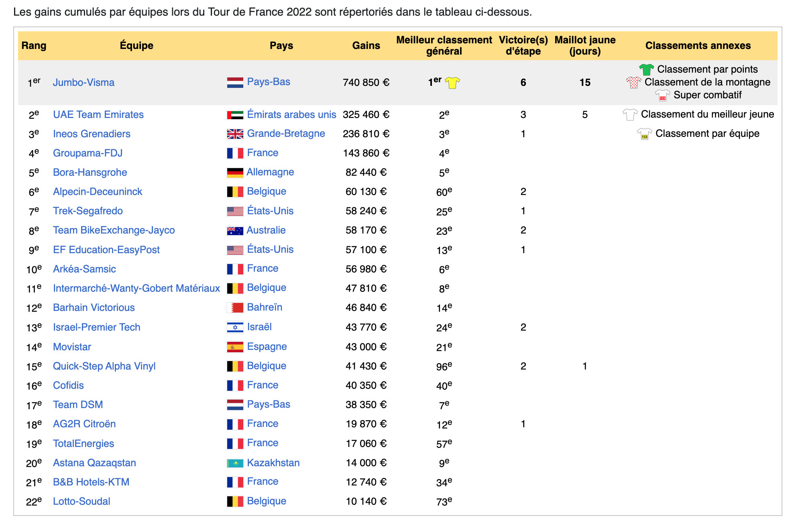Click the Kazakhstan flag icon
This screenshot has height=532, width=794.
[235, 463]
